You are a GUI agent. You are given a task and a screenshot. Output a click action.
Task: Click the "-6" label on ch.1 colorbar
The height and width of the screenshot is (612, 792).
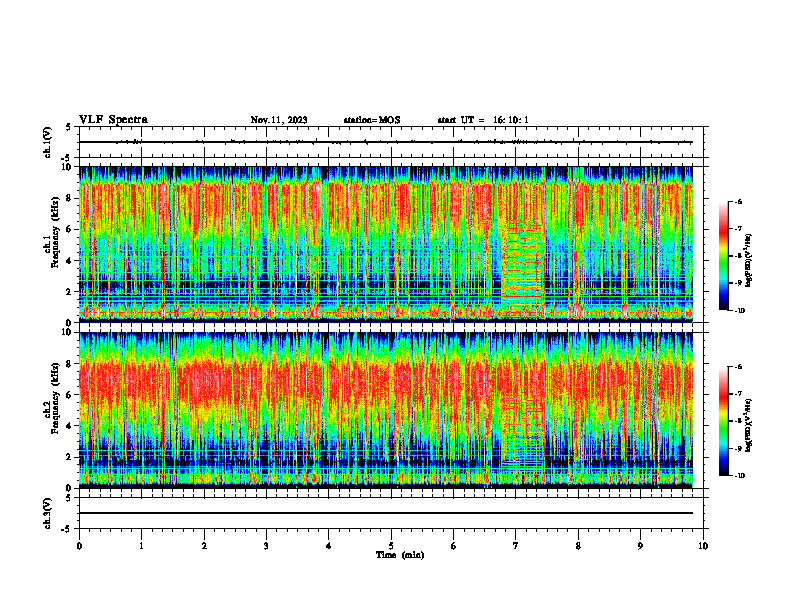[x=738, y=202]
